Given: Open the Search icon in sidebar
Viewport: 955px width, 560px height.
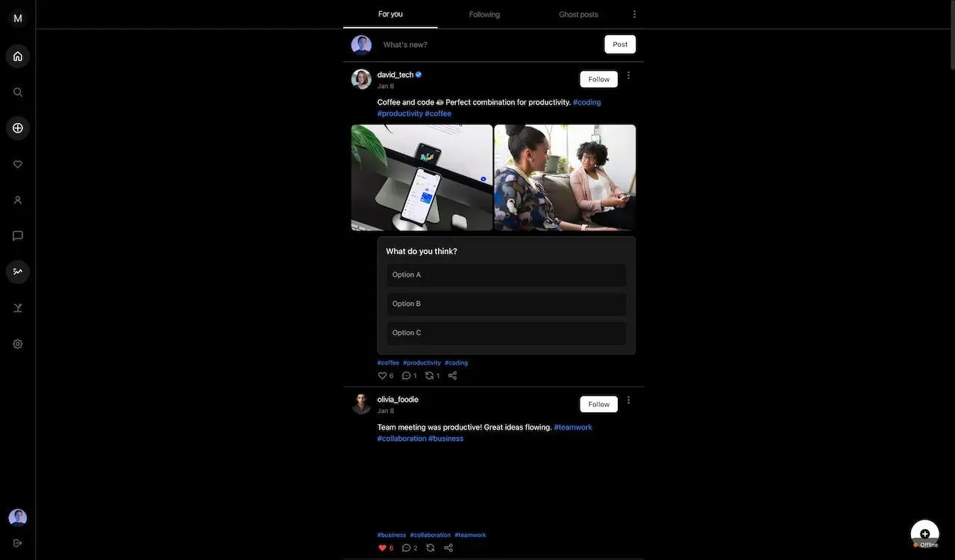Looking at the screenshot, I should click(x=18, y=92).
